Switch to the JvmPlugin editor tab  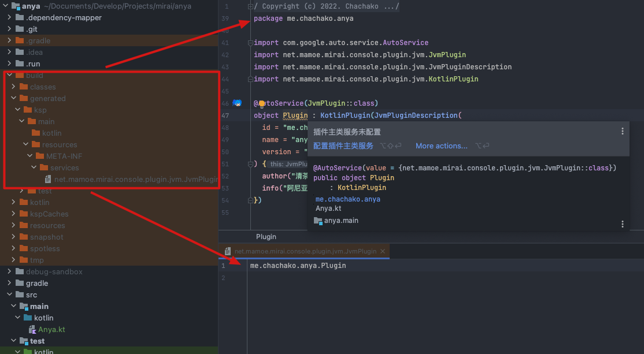click(306, 251)
